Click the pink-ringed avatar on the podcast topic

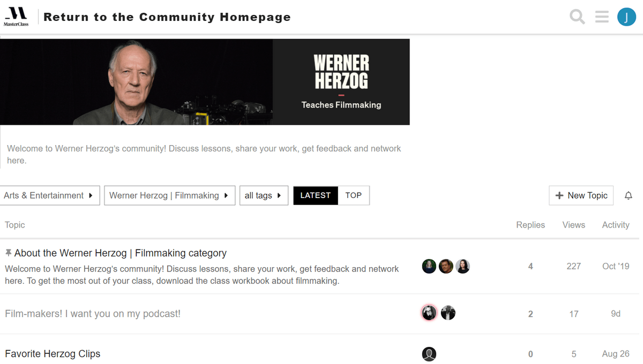coord(429,313)
